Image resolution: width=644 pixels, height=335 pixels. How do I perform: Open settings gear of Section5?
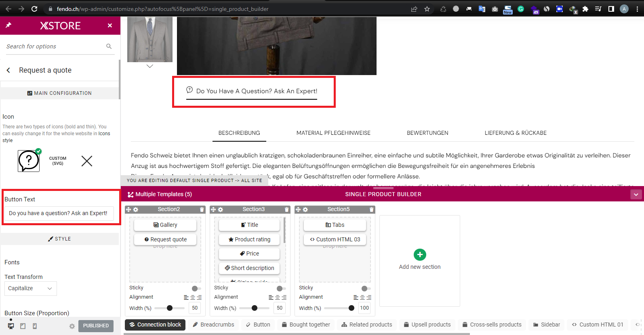[305, 209]
